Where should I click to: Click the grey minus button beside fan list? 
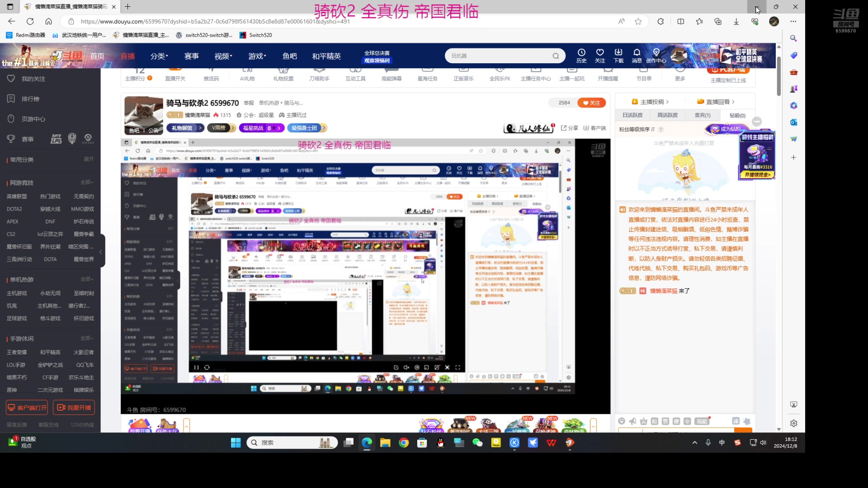tap(757, 122)
